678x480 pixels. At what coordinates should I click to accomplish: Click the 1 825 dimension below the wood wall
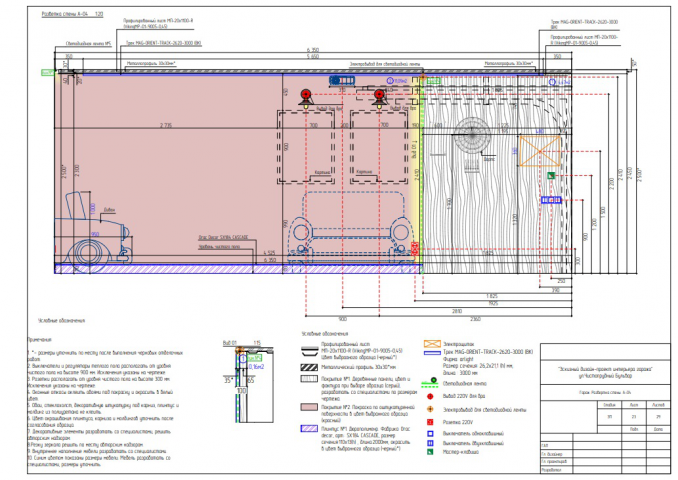[x=492, y=296]
